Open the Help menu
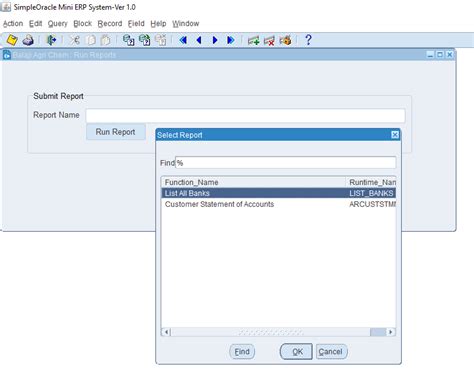The height and width of the screenshot is (370, 474). [x=158, y=24]
